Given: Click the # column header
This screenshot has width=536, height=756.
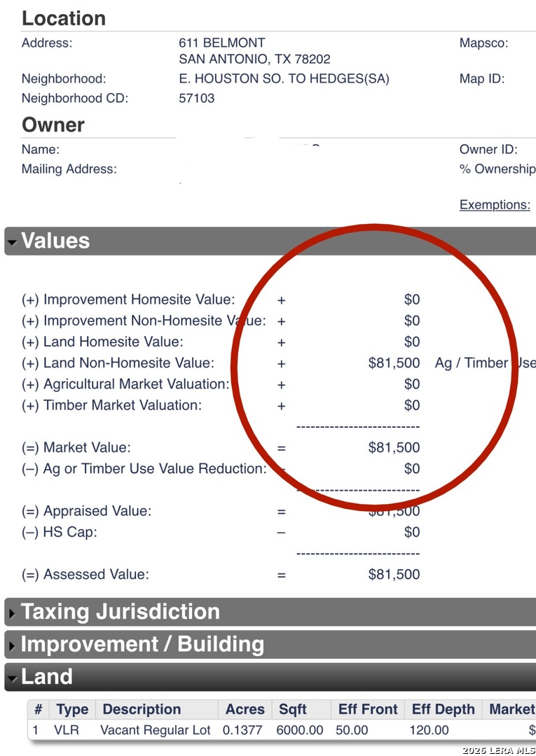Looking at the screenshot, I should [39, 709].
